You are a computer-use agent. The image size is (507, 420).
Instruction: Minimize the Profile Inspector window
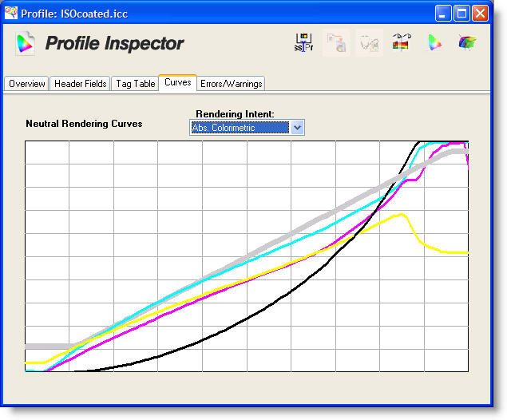pos(444,14)
